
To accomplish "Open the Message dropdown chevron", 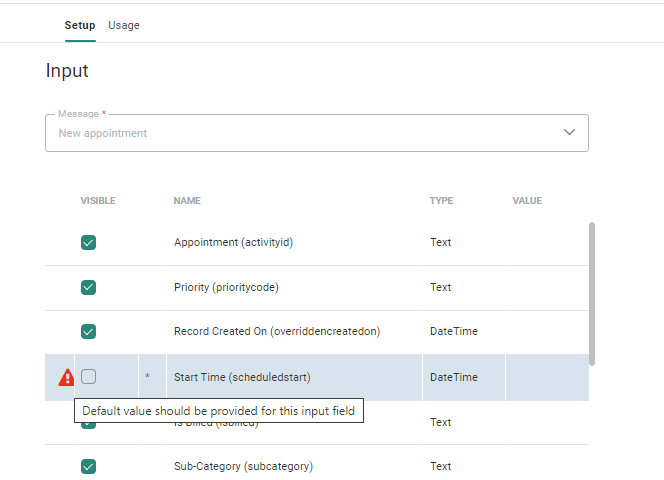I will click(x=569, y=132).
